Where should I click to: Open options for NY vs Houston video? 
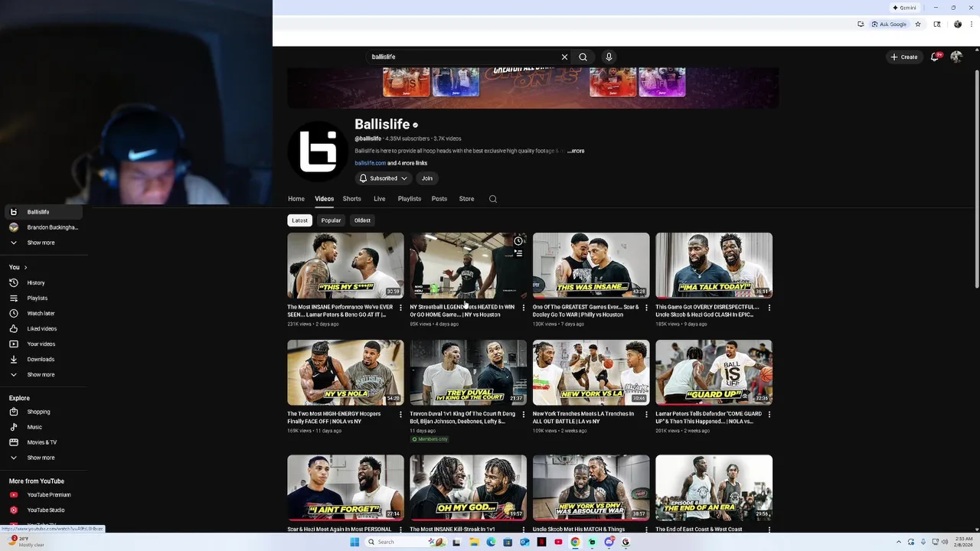click(x=524, y=308)
